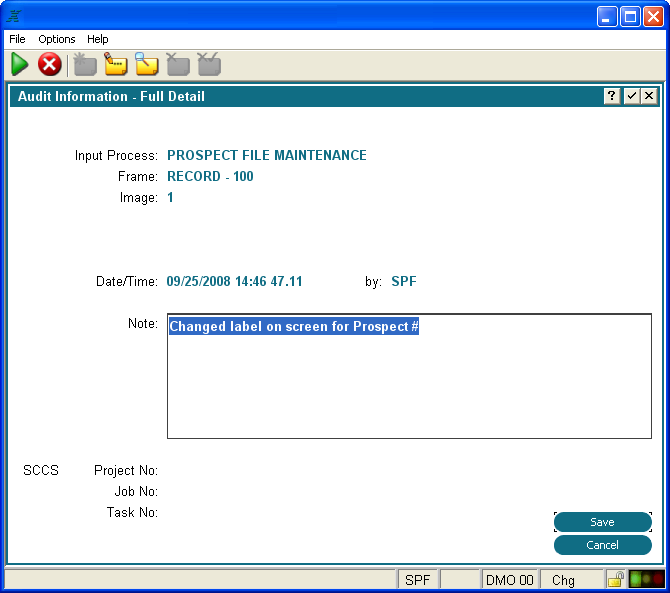Click the edit record folder icon with pencil
The height and width of the screenshot is (593, 670).
pos(116,65)
